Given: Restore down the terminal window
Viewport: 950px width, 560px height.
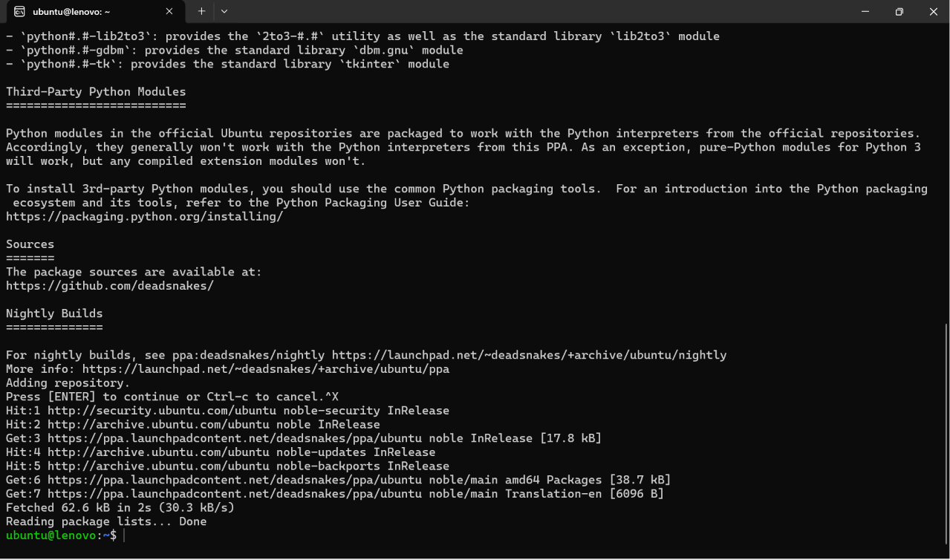Looking at the screenshot, I should (x=899, y=12).
